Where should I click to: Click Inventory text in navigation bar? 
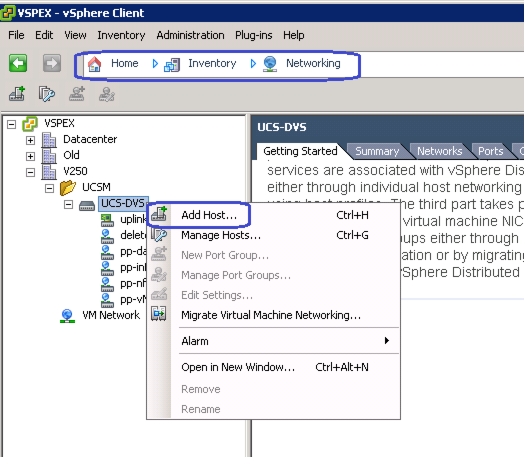click(212, 63)
